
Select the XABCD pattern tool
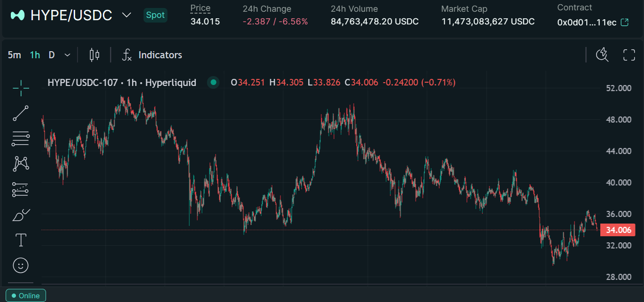pos(21,164)
